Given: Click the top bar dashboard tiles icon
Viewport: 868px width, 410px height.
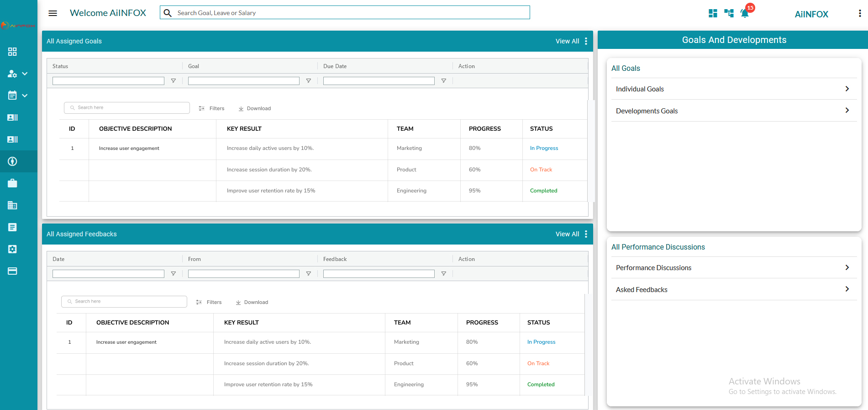Looking at the screenshot, I should [713, 13].
